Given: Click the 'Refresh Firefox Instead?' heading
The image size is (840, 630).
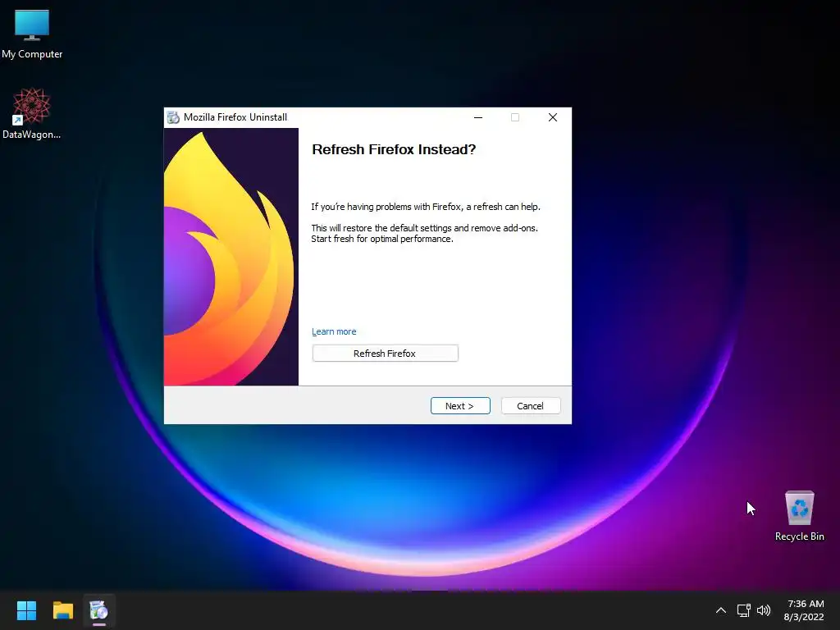Looking at the screenshot, I should tap(394, 149).
